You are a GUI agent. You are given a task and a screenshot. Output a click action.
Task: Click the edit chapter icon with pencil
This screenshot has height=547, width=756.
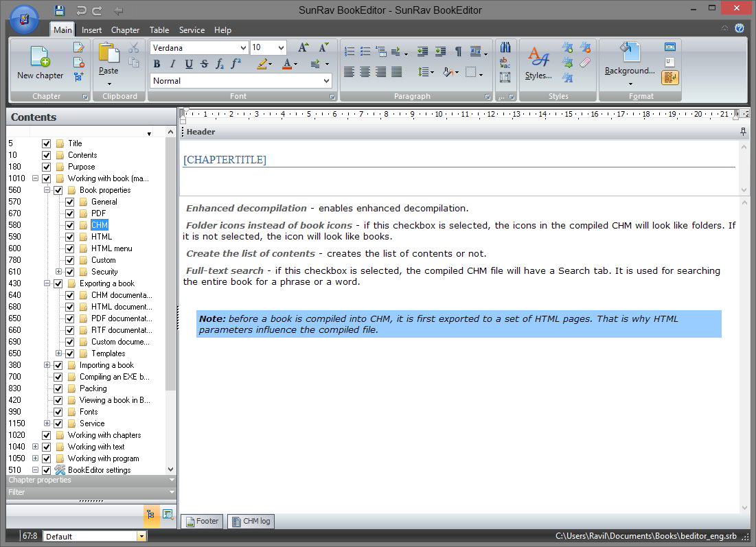(78, 47)
